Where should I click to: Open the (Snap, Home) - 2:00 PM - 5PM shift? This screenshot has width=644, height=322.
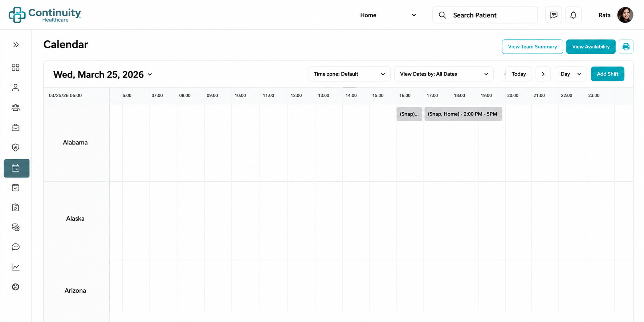(x=463, y=114)
